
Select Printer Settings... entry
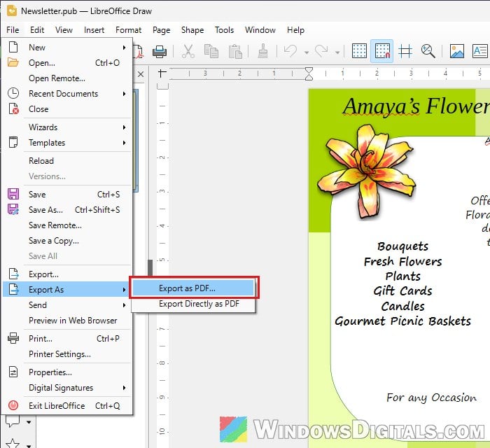point(67,354)
